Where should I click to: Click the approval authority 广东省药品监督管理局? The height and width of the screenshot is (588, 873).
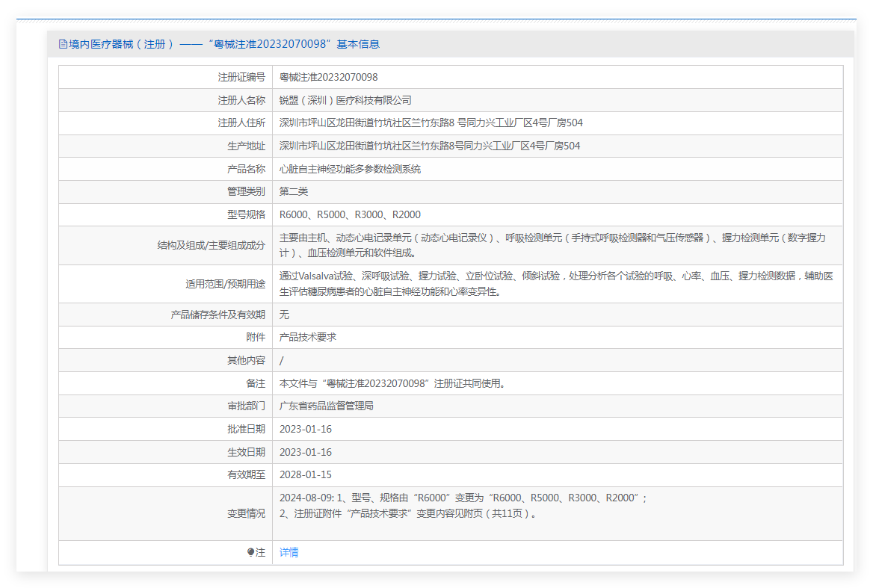tap(327, 406)
